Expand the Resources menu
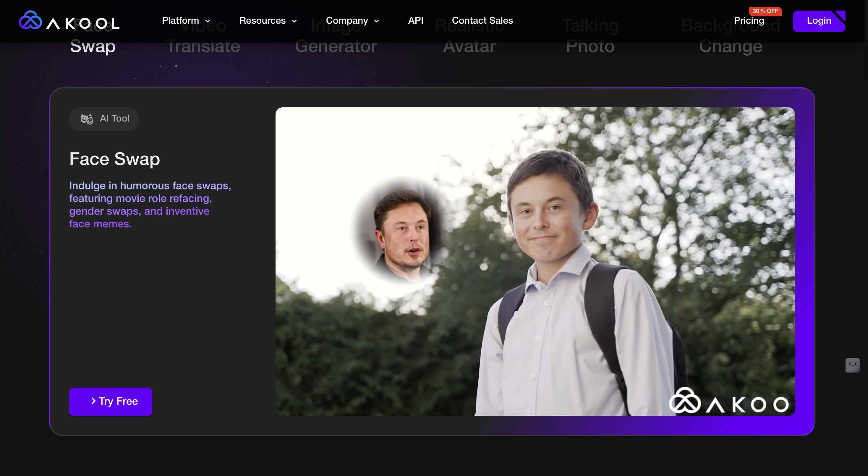868x476 pixels. click(268, 21)
